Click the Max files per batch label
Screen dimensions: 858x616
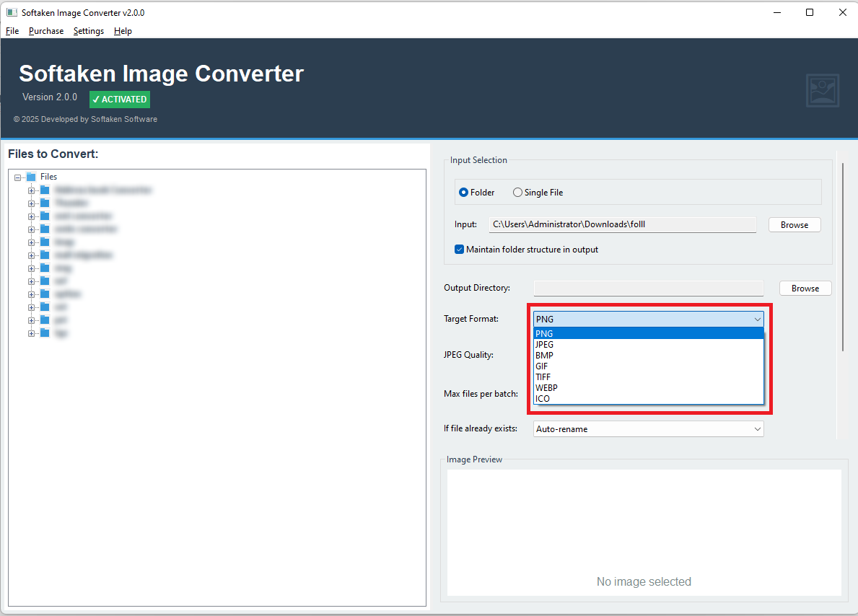point(481,394)
